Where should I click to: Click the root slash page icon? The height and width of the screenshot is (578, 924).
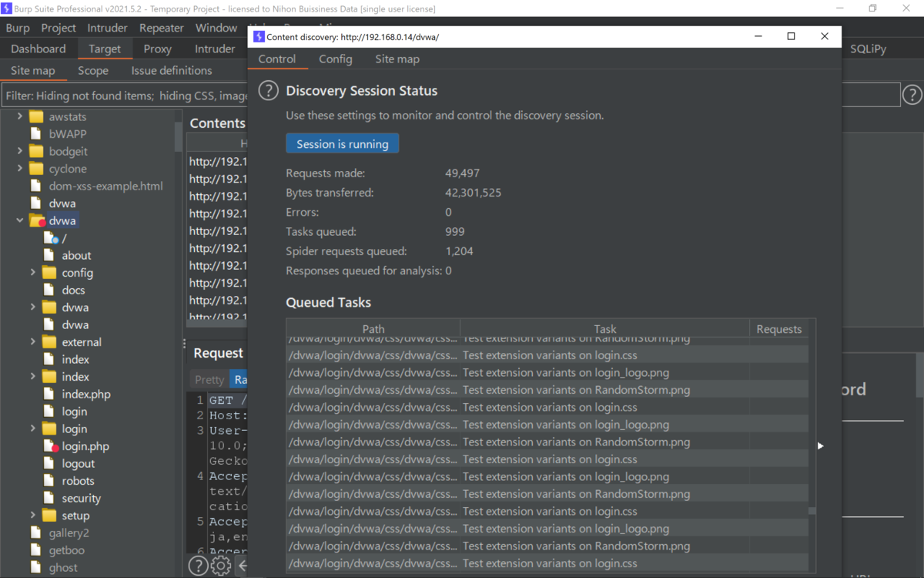51,238
